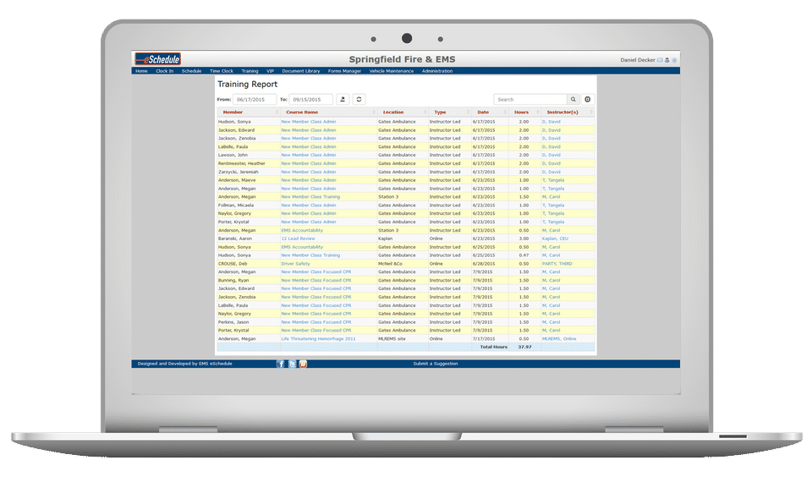
Task: Open the Document Library menu
Action: pos(301,71)
